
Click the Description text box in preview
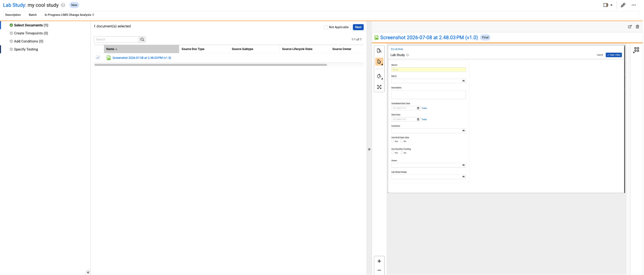coord(428,94)
